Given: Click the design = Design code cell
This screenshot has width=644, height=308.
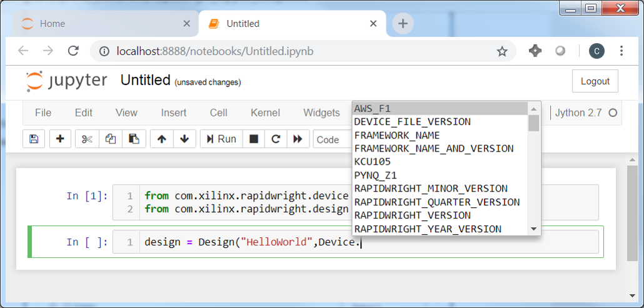Looking at the screenshot, I should click(356, 242).
